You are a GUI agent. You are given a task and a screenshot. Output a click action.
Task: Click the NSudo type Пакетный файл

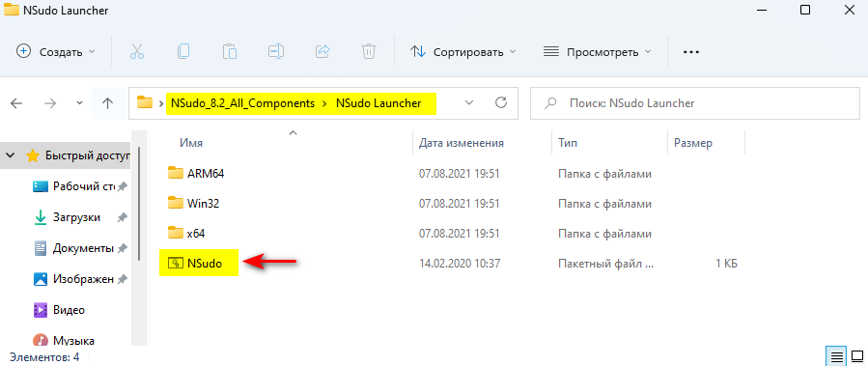pos(606,264)
